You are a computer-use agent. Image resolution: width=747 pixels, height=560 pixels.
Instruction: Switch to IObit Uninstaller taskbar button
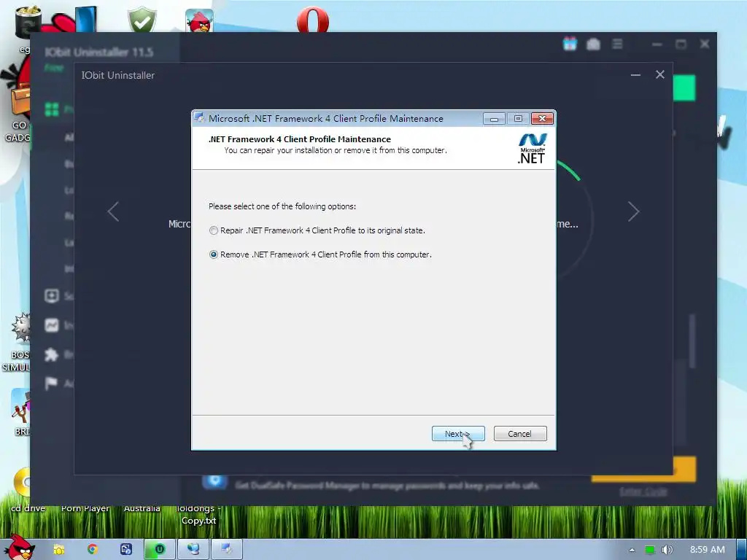click(160, 550)
